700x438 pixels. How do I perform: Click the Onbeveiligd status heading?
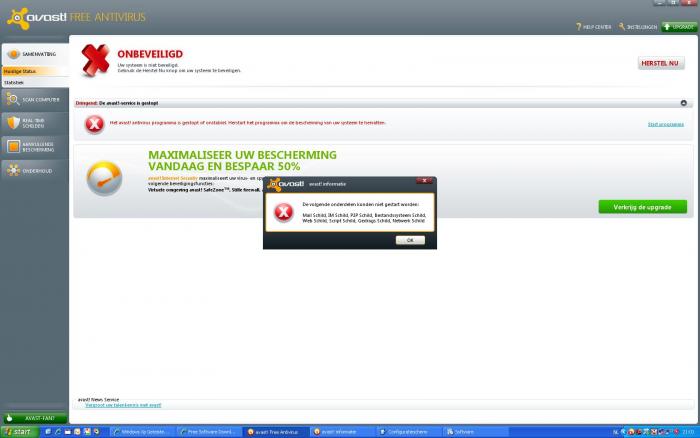click(150, 54)
